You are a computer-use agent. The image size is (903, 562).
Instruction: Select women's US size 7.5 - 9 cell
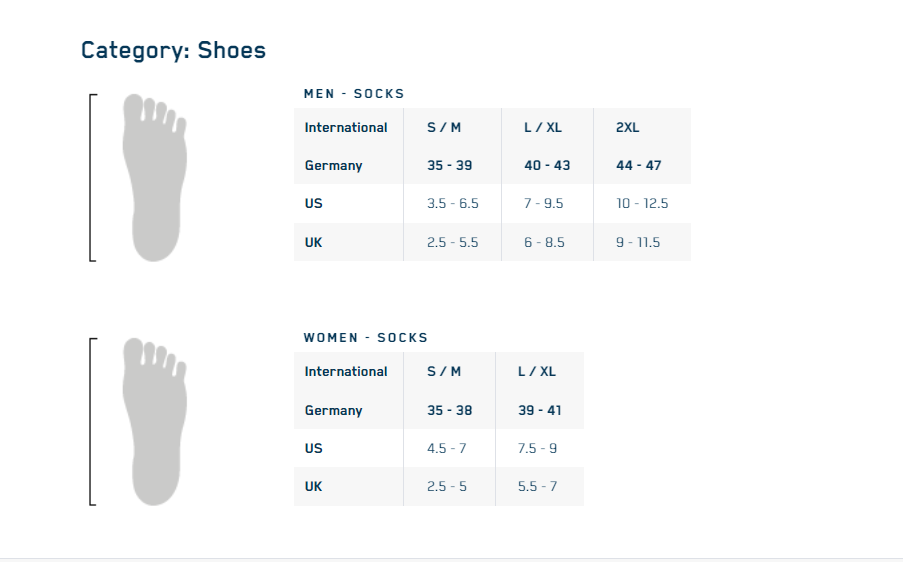[x=537, y=449]
